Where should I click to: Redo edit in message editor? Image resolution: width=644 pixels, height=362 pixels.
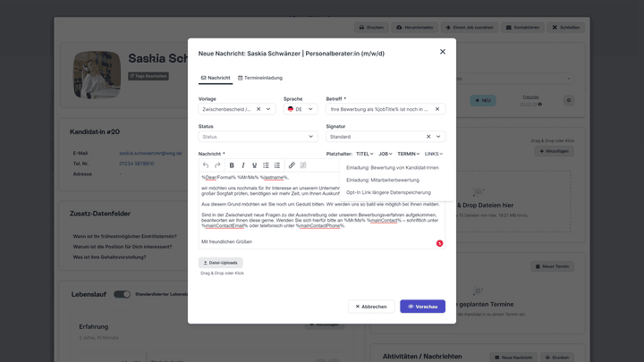[x=217, y=165]
